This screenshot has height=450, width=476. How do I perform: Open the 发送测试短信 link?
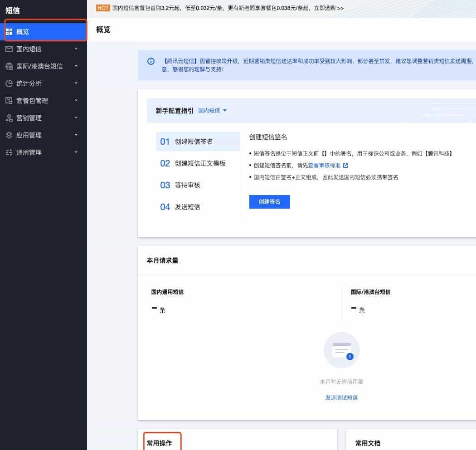coord(341,397)
